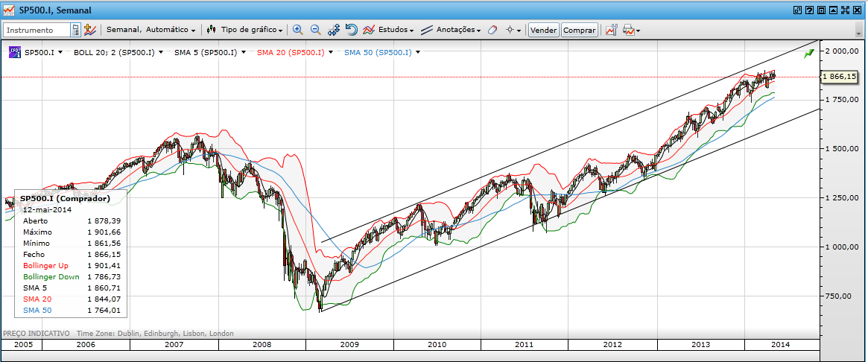Click the green trend arrow icon on chart
This screenshot has height=362, width=868.
click(809, 53)
